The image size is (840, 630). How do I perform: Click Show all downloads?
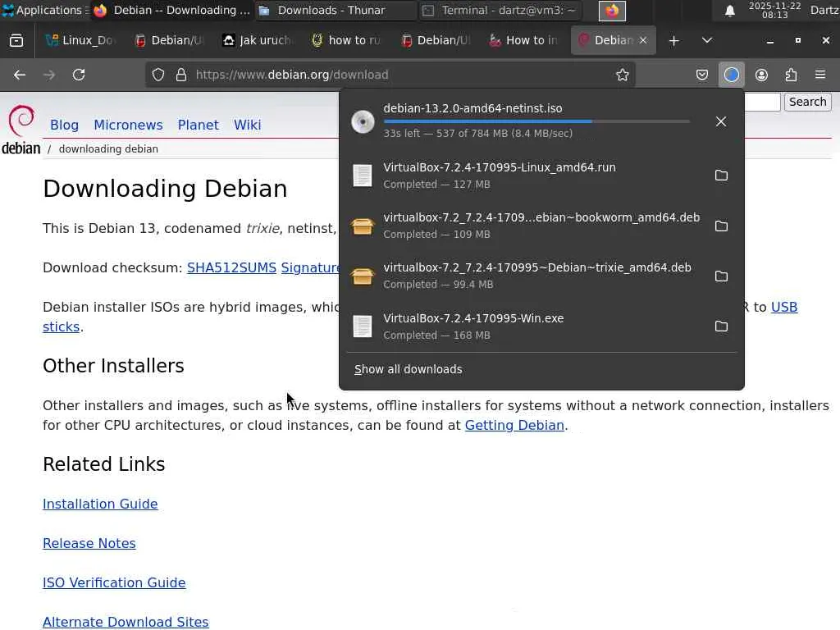coord(409,369)
